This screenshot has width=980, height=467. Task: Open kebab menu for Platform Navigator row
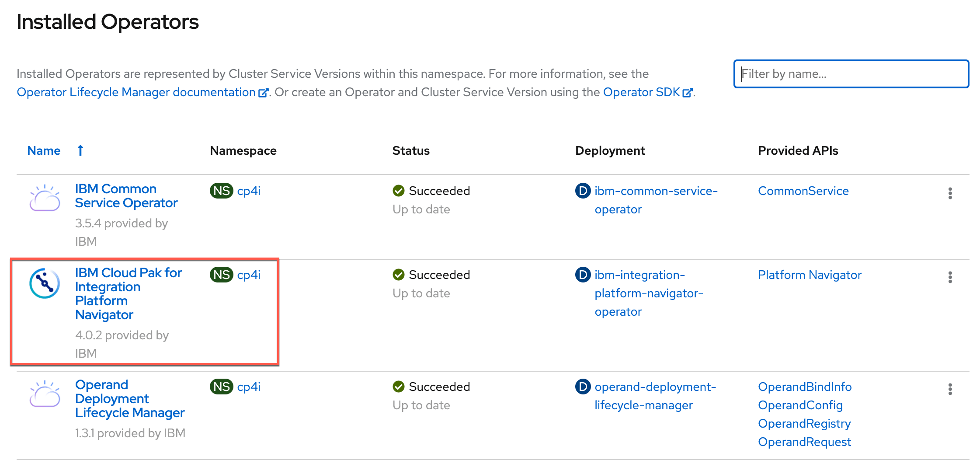pyautogui.click(x=950, y=277)
